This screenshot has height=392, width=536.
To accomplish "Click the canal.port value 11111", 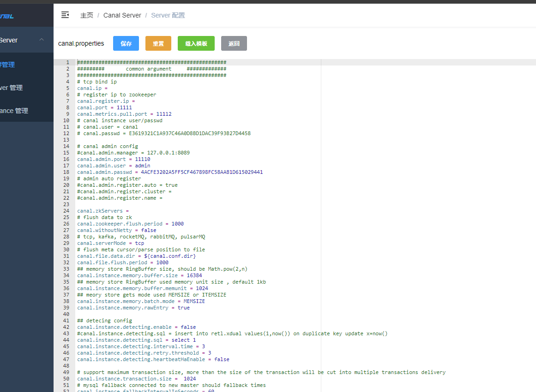I will [x=124, y=107].
